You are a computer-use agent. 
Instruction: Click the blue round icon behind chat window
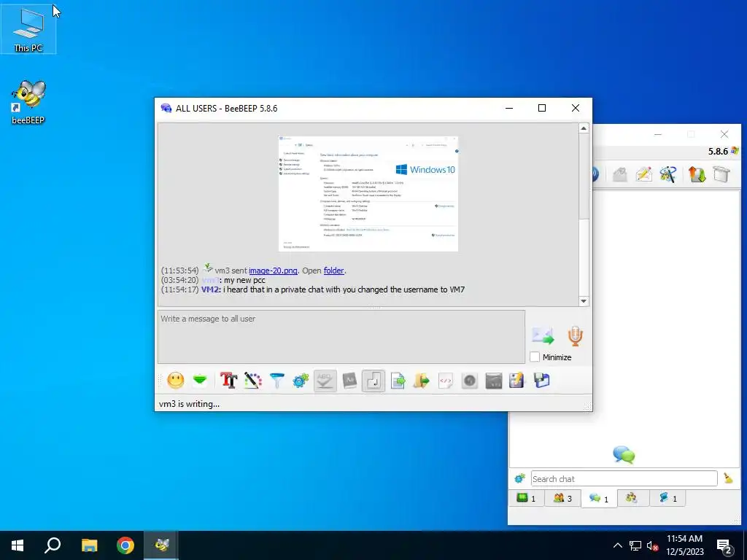[595, 174]
